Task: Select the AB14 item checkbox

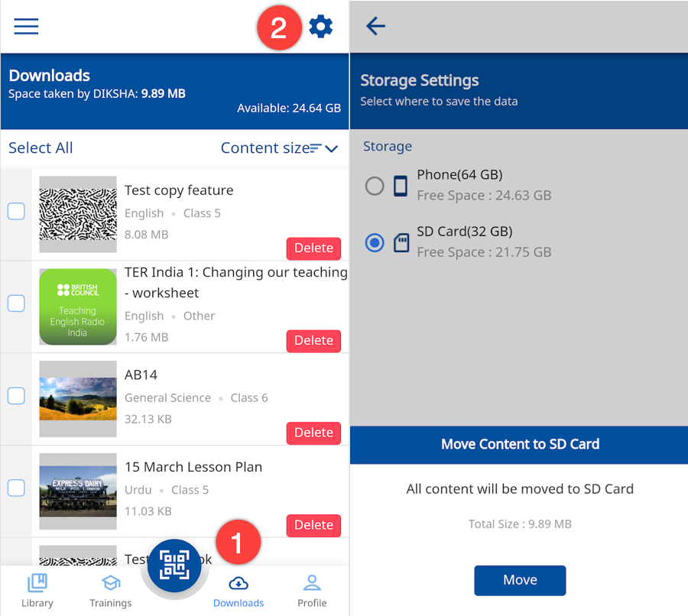Action: point(16,396)
